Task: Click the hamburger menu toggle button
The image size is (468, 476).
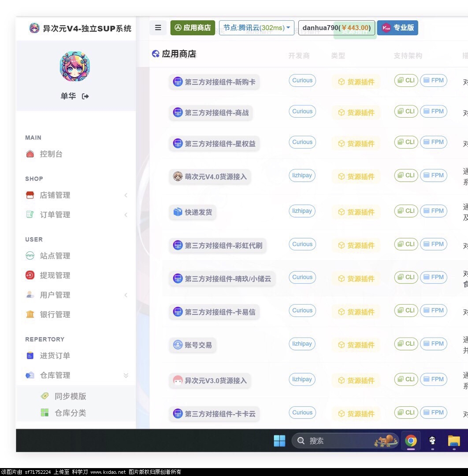Action: [x=158, y=28]
